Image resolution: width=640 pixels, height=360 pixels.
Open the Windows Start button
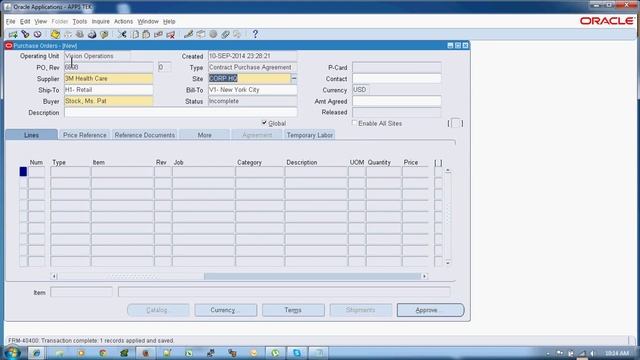(12, 353)
